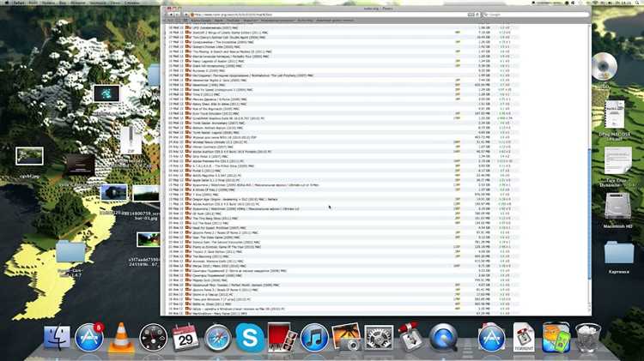
Task: Launch QuickTime Player from dock
Action: coord(443,338)
